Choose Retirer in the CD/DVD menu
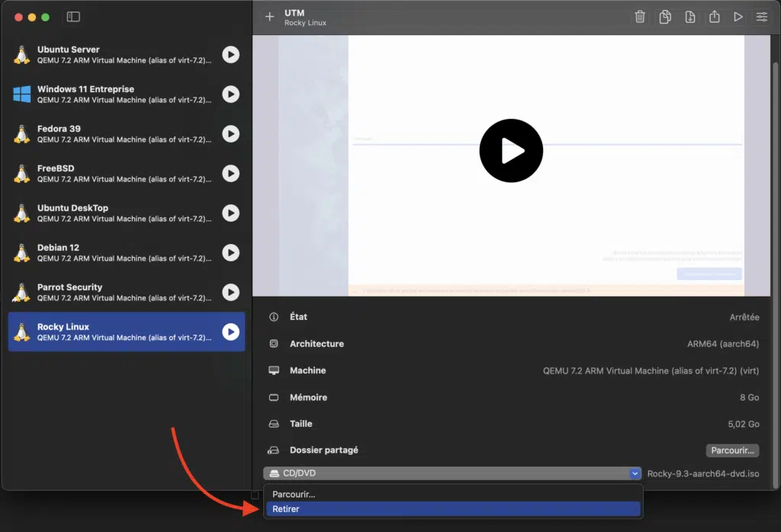The height and width of the screenshot is (532, 781). coord(453,509)
